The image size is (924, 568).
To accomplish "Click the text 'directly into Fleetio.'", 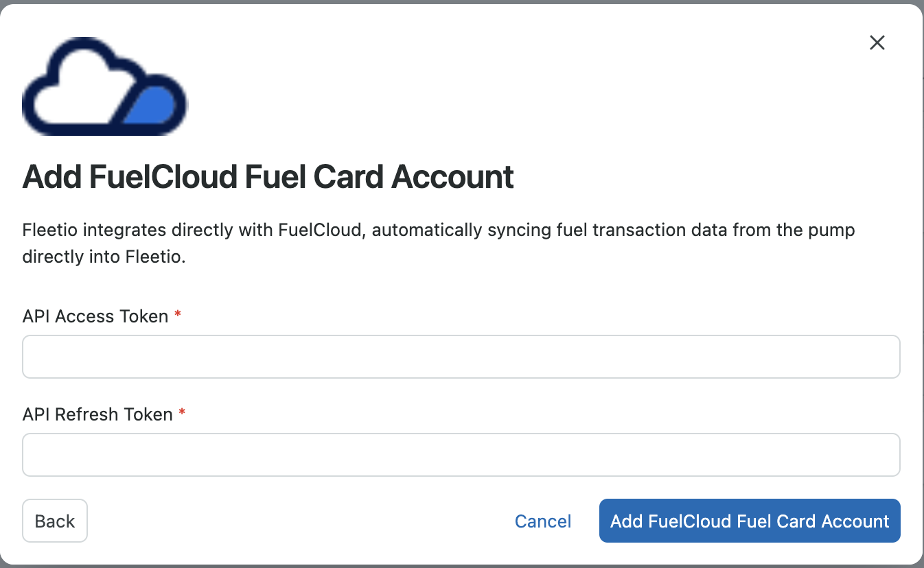I will (x=104, y=258).
